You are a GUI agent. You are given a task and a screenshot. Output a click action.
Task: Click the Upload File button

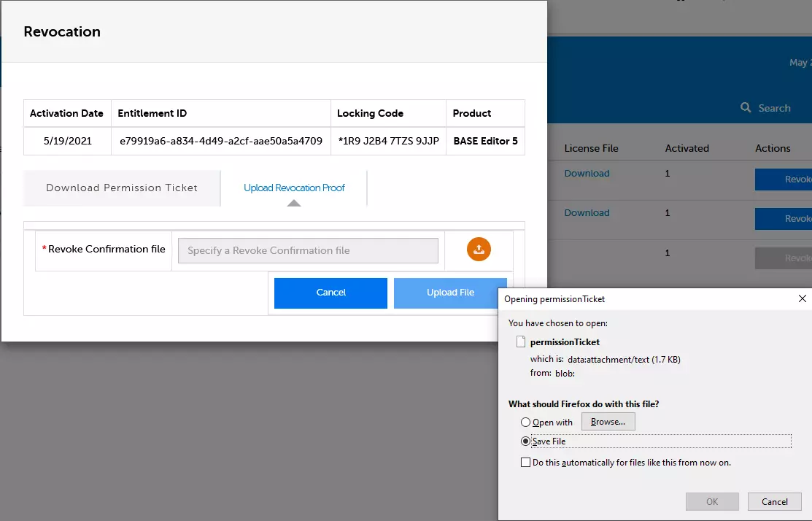click(x=449, y=293)
